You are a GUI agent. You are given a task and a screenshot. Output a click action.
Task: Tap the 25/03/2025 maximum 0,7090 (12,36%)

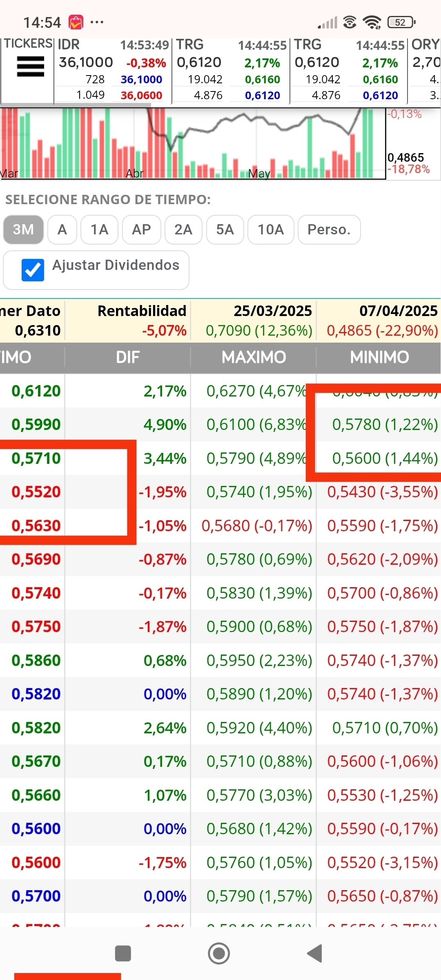(259, 330)
